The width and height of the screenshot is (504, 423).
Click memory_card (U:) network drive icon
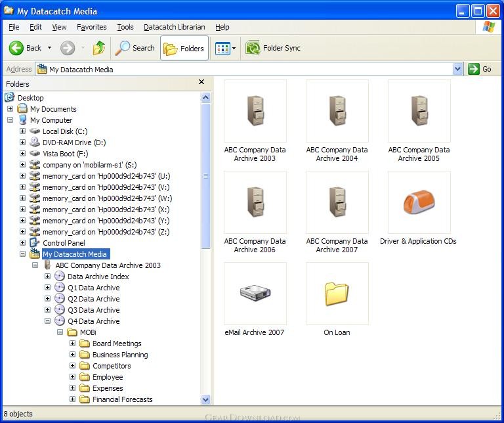pyautogui.click(x=35, y=176)
